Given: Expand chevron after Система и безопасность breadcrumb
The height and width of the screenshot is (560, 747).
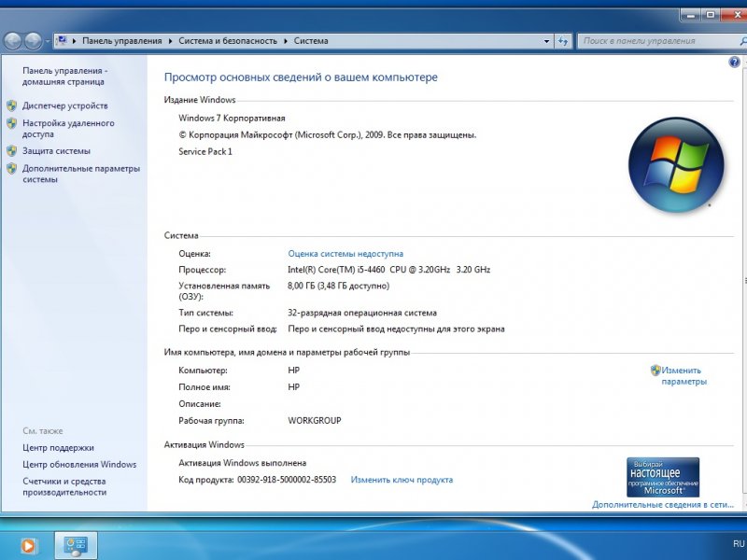Looking at the screenshot, I should [x=286, y=41].
